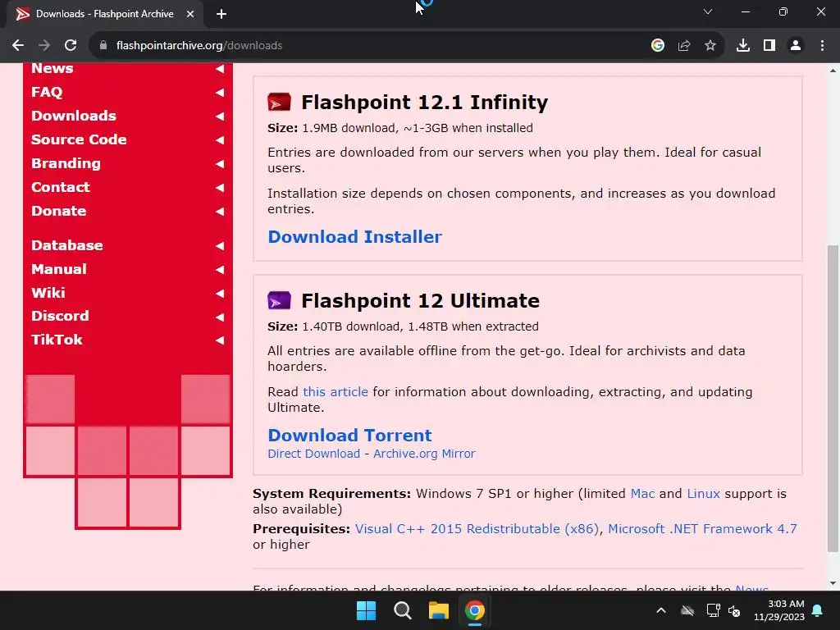Open TikTok in the sidebar
The image size is (840, 630).
point(57,340)
